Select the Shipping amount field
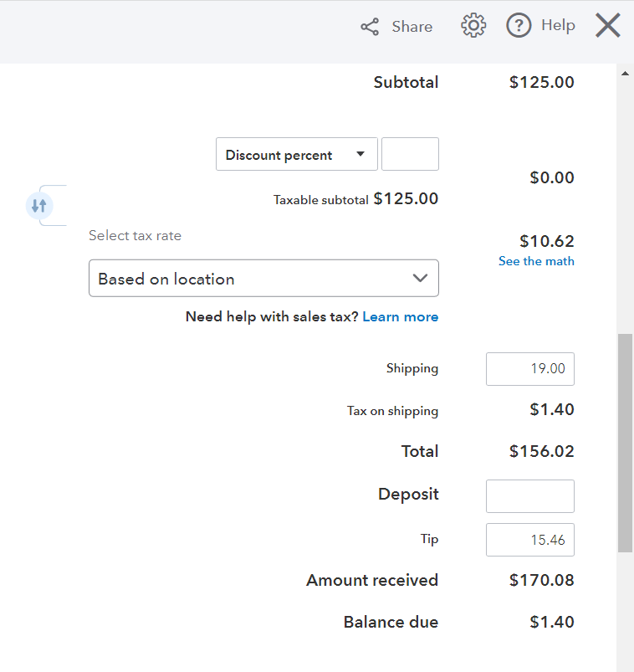The height and width of the screenshot is (672, 634). tap(529, 369)
